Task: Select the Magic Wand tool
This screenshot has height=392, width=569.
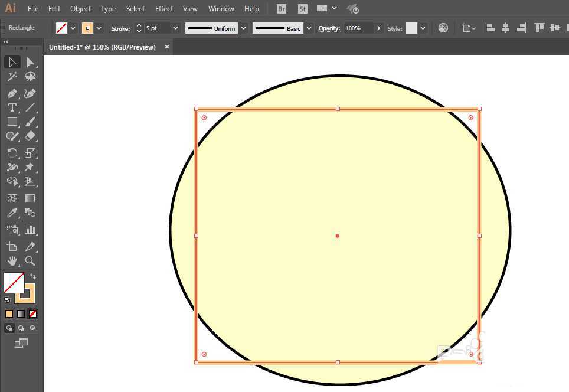Action: (12, 77)
